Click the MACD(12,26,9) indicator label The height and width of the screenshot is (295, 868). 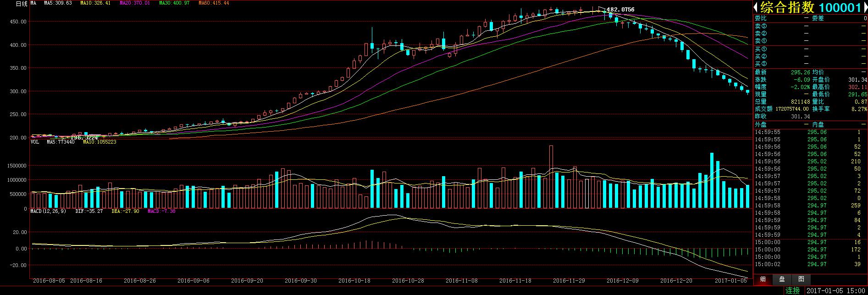[48, 212]
